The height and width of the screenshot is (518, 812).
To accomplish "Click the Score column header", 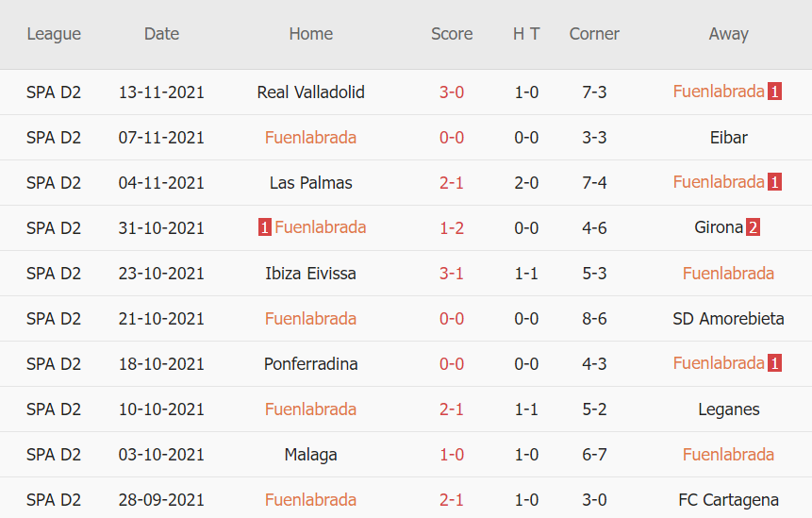I will point(452,34).
